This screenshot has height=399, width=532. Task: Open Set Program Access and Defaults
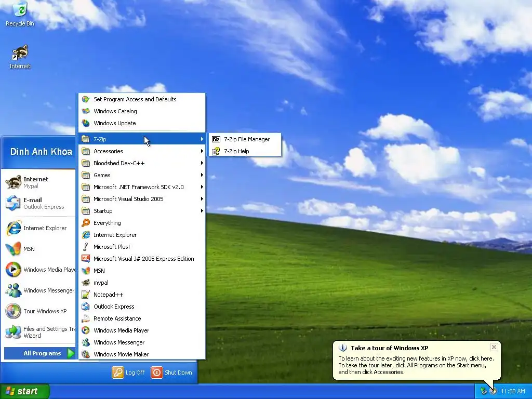coord(142,99)
